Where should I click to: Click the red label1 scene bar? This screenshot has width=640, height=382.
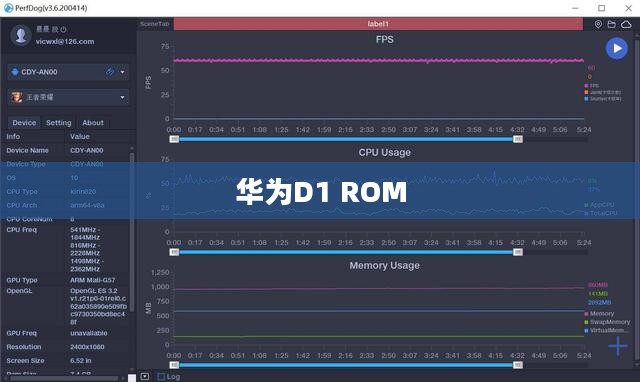(378, 24)
